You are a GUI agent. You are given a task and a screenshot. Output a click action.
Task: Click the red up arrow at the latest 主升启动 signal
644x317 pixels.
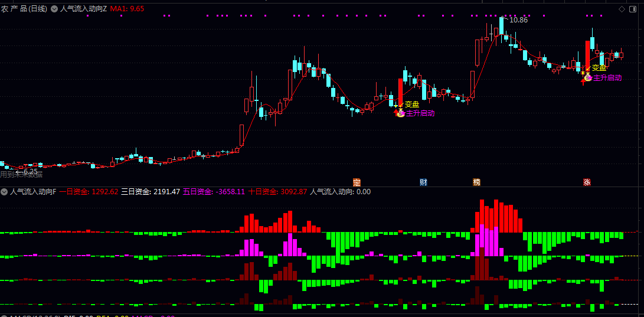pyautogui.click(x=583, y=81)
